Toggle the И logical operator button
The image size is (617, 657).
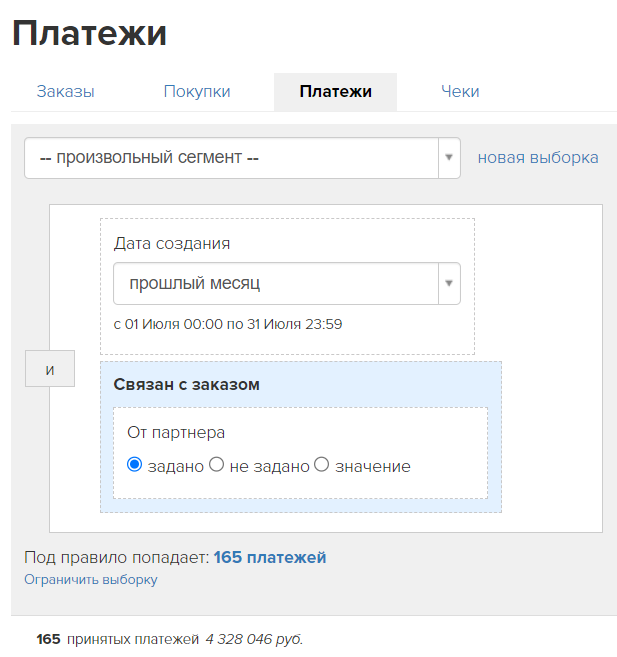50,369
